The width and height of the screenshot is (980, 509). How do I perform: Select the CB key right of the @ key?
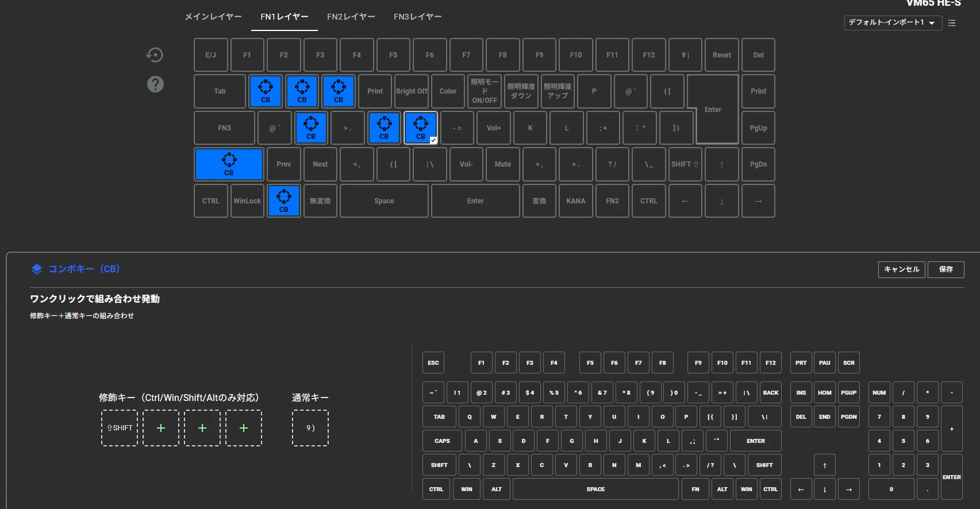click(311, 128)
